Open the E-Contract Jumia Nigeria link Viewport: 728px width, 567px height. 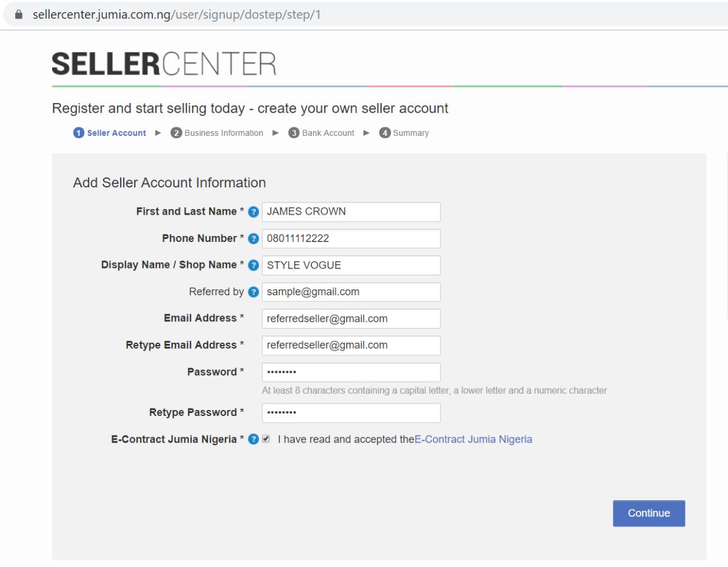pyautogui.click(x=473, y=440)
